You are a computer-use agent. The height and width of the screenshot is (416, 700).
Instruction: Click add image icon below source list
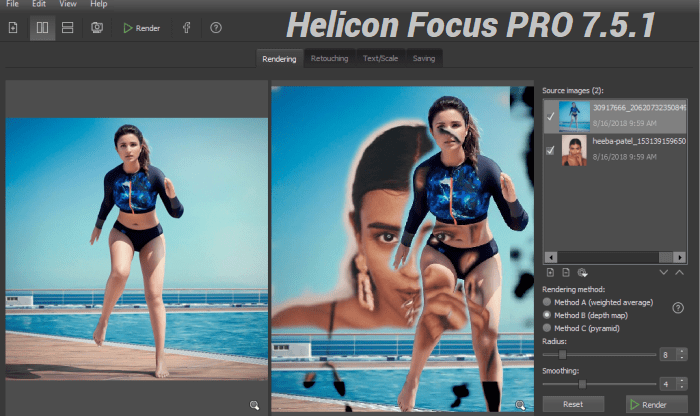[550, 272]
